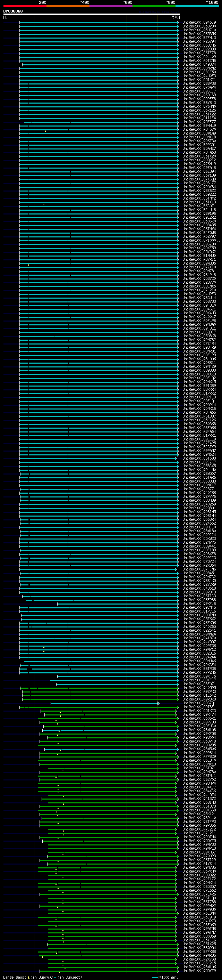This screenshot has width=222, height=980.
Task: Click the UniRef100_Q06Z30 label
Action: [199, 141]
